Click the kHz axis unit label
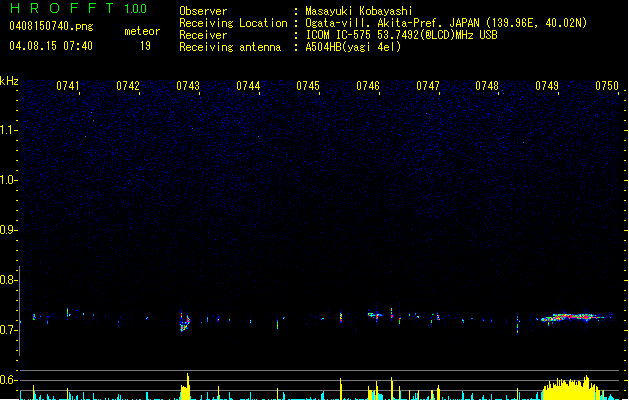The image size is (629, 400). coord(9,81)
